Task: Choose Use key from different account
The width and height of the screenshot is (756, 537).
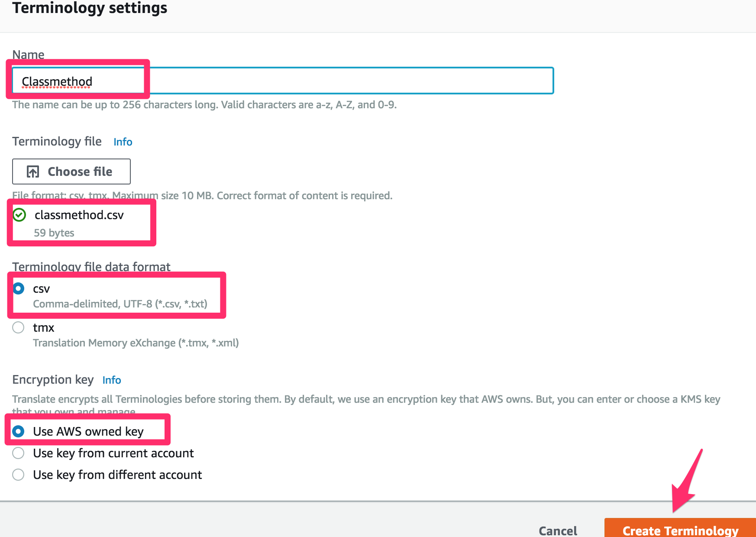Action: click(18, 475)
